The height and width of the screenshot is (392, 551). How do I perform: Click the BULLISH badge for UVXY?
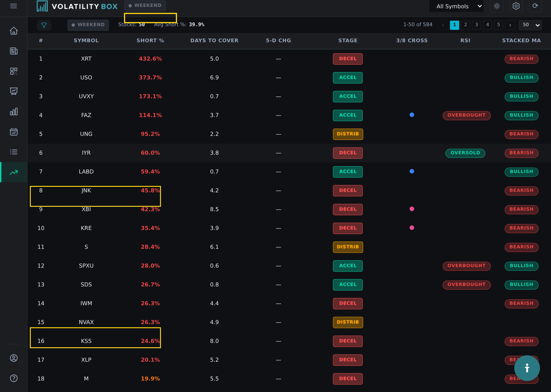(522, 96)
